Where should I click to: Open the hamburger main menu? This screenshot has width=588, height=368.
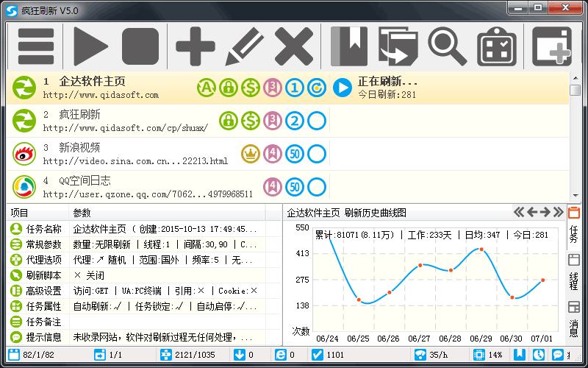[35, 46]
